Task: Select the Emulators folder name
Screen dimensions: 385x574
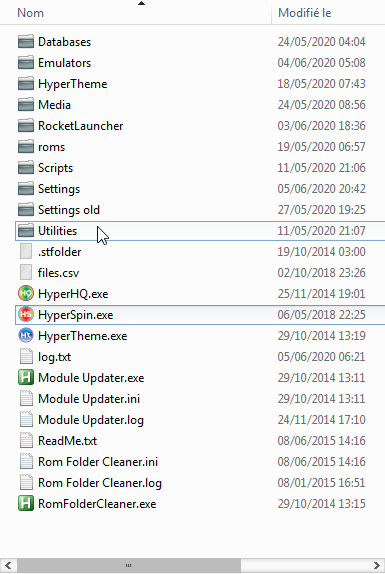Action: 64,63
